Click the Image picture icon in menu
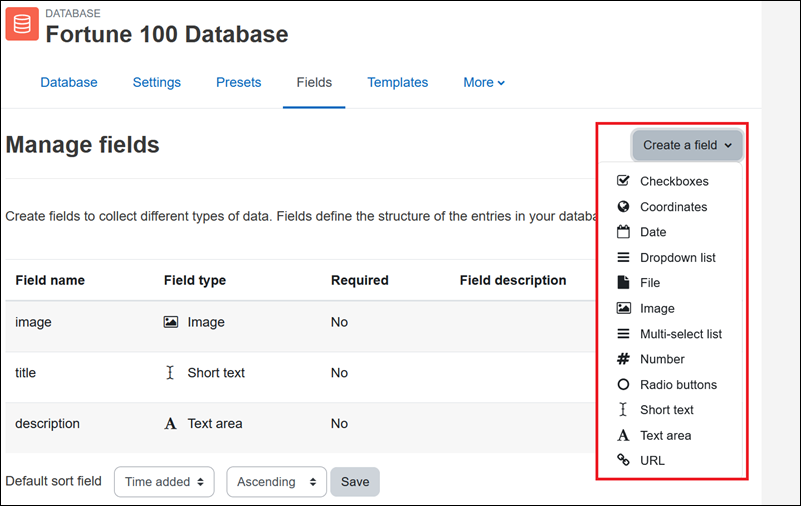 623,308
